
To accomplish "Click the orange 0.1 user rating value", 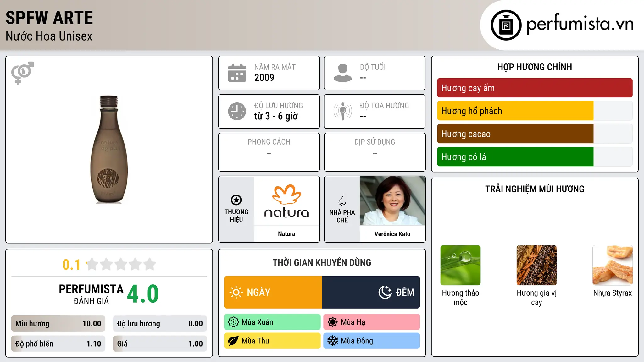I will [71, 265].
